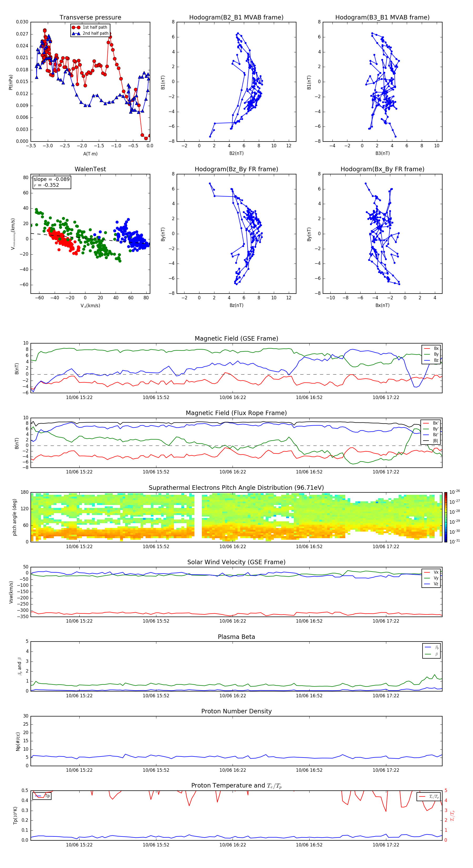Click the 'Bx(nT)' x-axis label

[382, 305]
